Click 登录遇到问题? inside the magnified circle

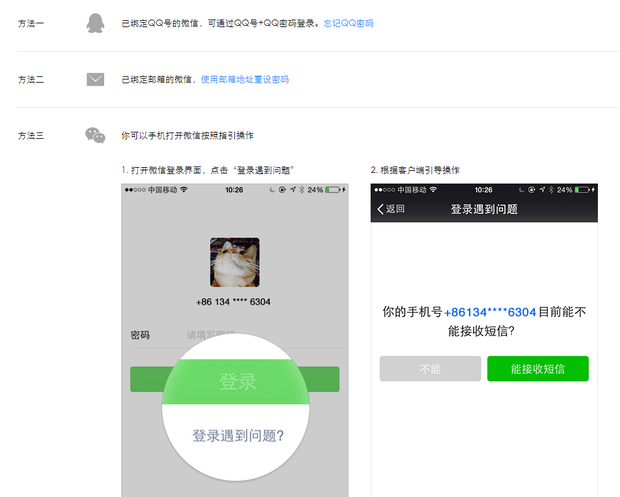click(x=238, y=435)
